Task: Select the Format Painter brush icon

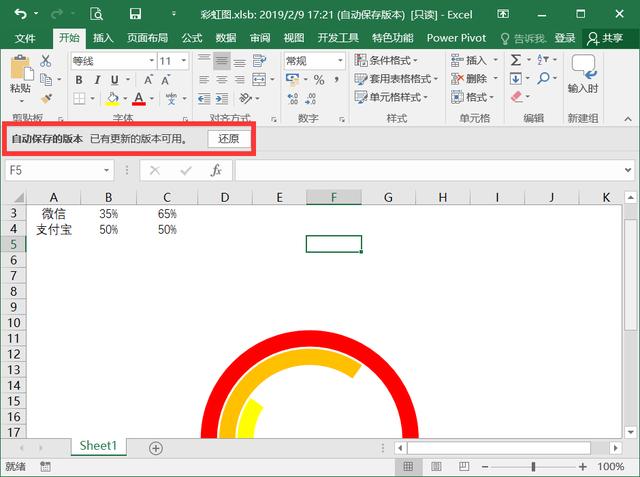Action: (x=46, y=98)
